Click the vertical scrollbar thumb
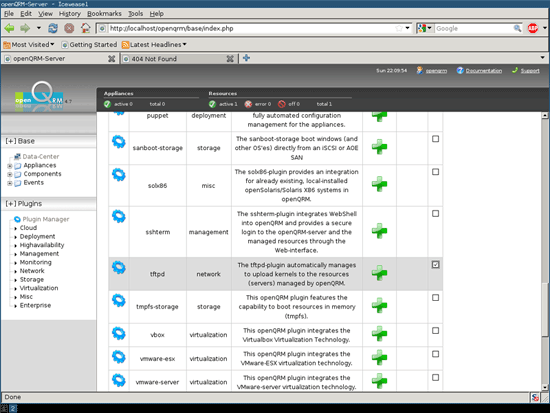Viewport: 550px width, 413px height. (x=545, y=309)
